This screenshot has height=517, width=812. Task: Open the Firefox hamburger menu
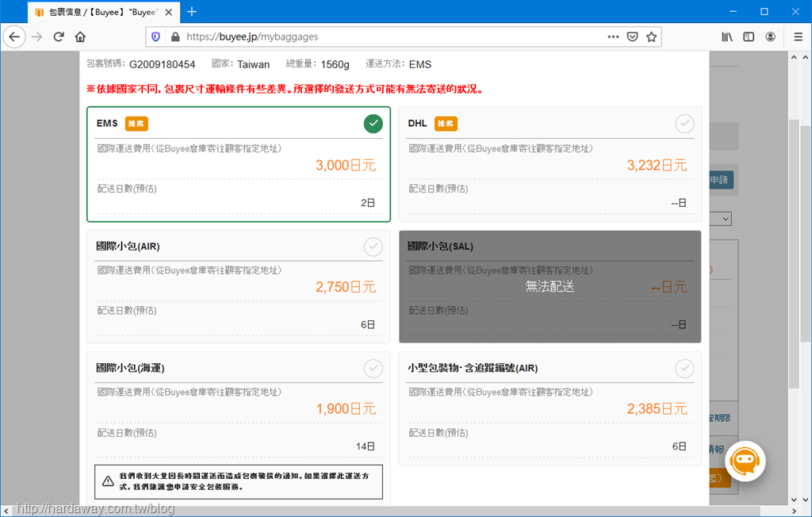pyautogui.click(x=798, y=36)
